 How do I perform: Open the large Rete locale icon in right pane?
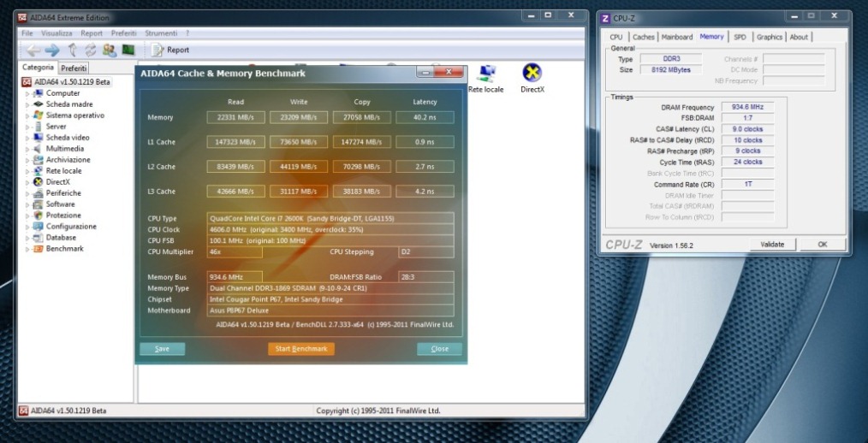[x=486, y=73]
